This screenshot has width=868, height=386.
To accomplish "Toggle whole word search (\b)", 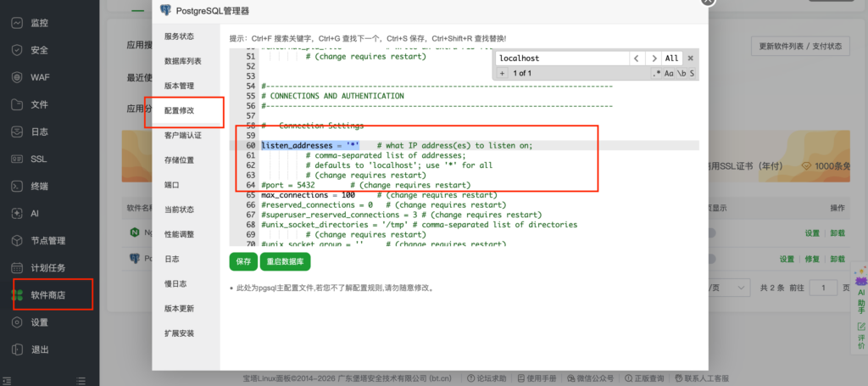I will click(682, 73).
